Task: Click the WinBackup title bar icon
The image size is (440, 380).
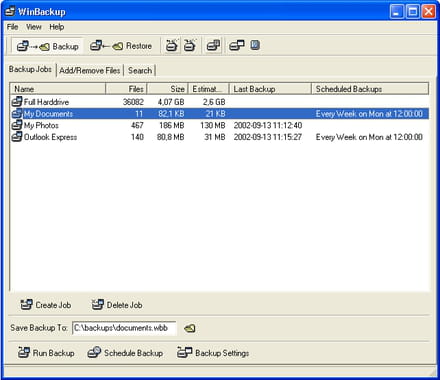Action: [x=10, y=12]
